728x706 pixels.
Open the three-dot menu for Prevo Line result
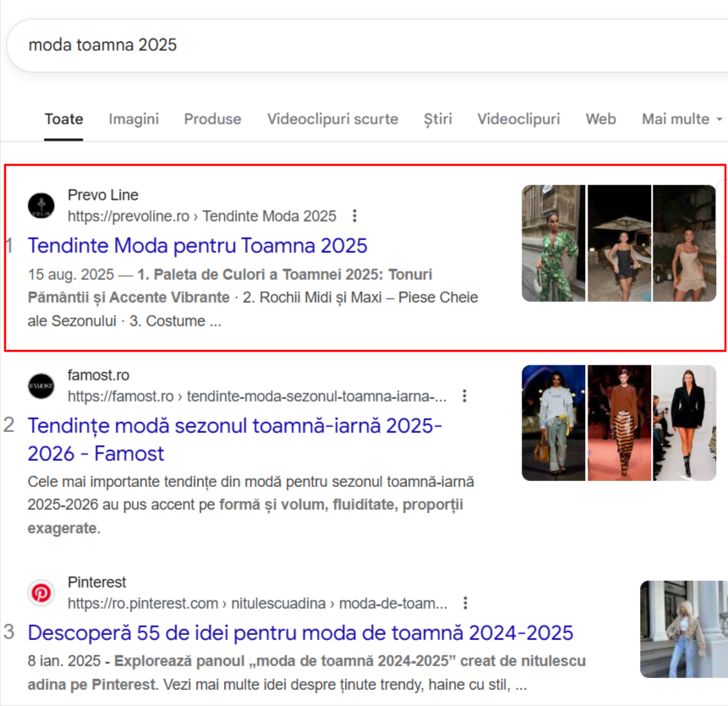click(x=354, y=216)
